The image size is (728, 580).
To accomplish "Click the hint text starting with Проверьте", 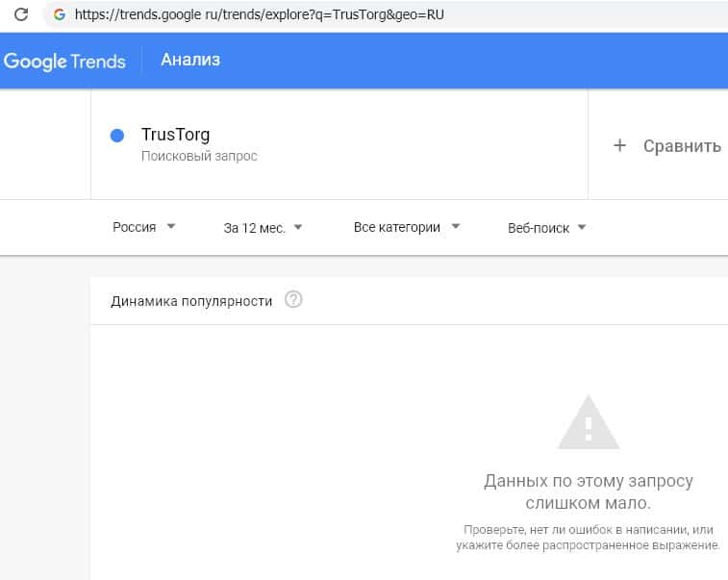I will (x=588, y=538).
